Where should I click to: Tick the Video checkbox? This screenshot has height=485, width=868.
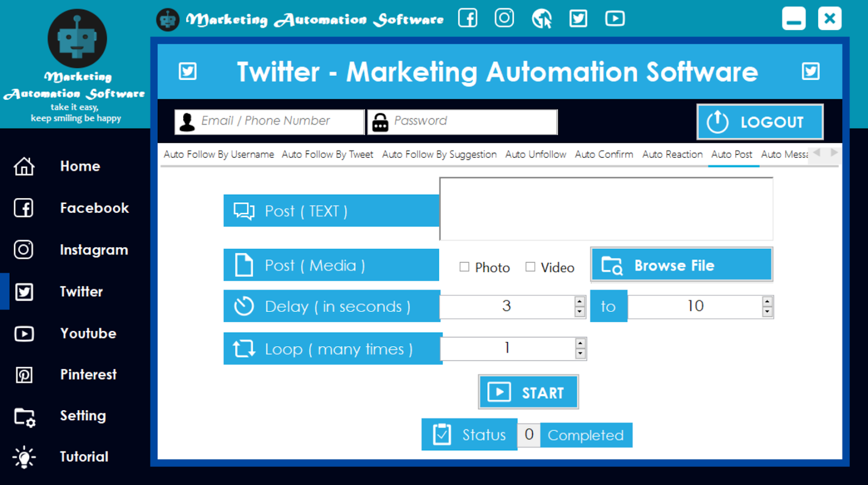(531, 267)
